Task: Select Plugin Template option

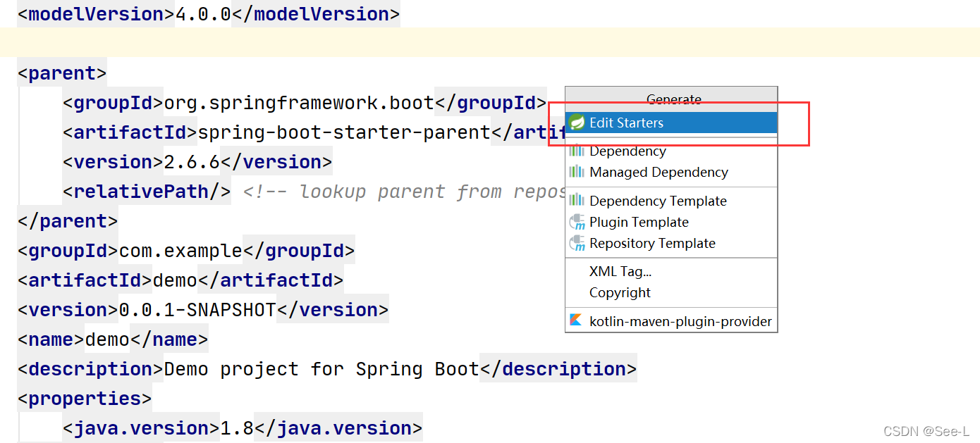Action: coord(671,222)
